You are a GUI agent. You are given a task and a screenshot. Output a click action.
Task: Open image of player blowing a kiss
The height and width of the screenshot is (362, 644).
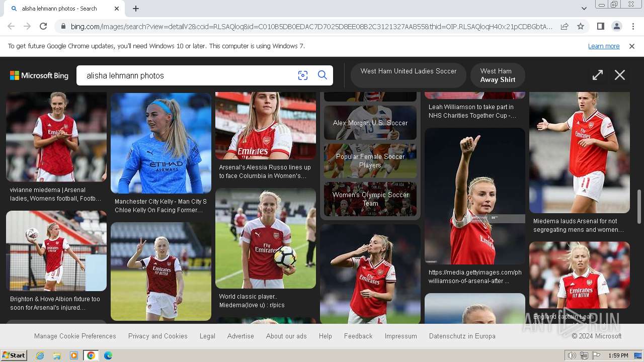point(370,274)
